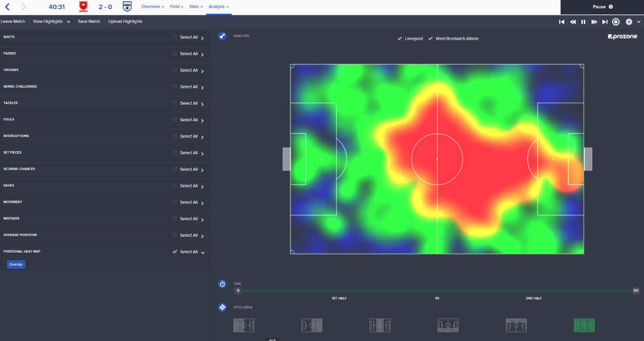Switch to the Stats menu
Viewport: 644px width, 341px height.
[x=195, y=7]
